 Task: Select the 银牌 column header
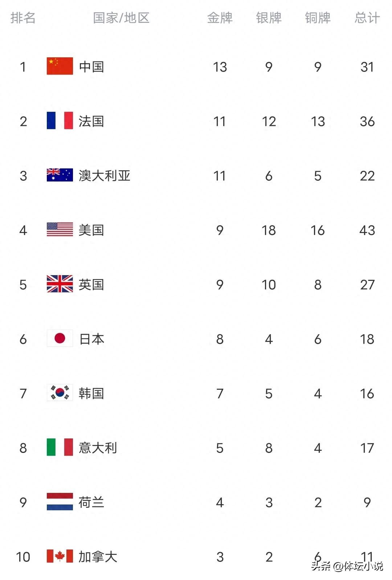tap(269, 18)
